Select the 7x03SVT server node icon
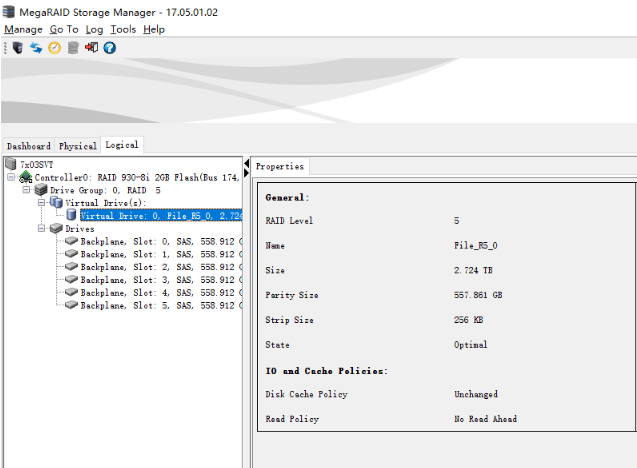637x468 pixels. click(11, 163)
